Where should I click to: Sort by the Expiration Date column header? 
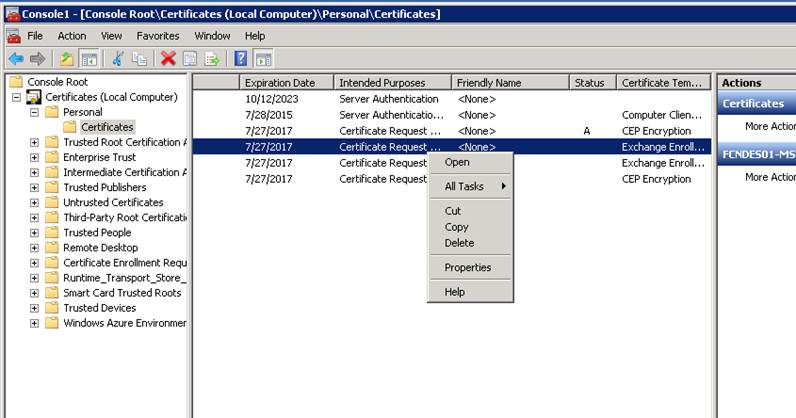(x=285, y=83)
